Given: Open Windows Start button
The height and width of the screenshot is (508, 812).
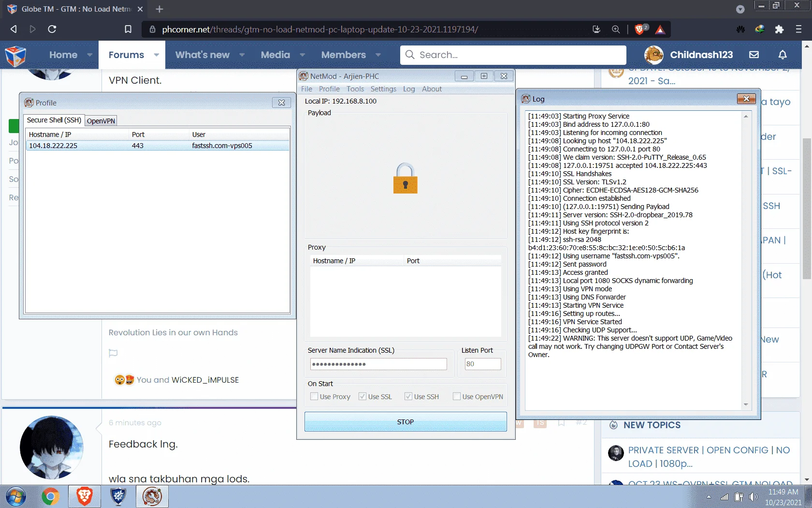Looking at the screenshot, I should (15, 497).
